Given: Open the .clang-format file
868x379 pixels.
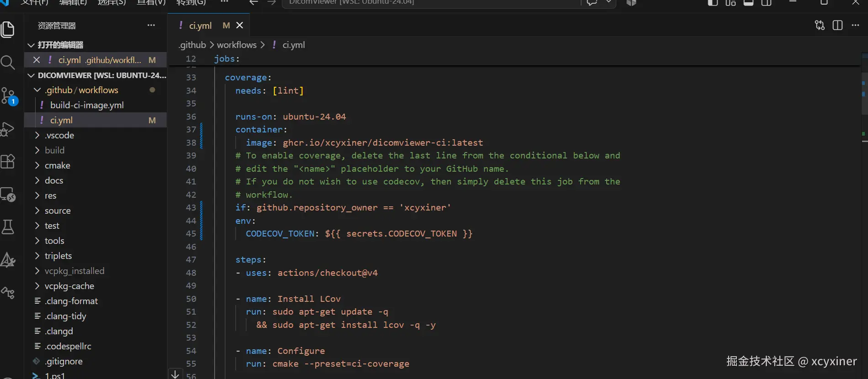Looking at the screenshot, I should click(x=95, y=301).
